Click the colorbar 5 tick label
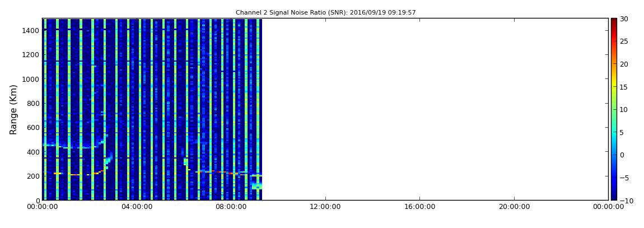The width and height of the screenshot is (644, 228). [x=622, y=132]
